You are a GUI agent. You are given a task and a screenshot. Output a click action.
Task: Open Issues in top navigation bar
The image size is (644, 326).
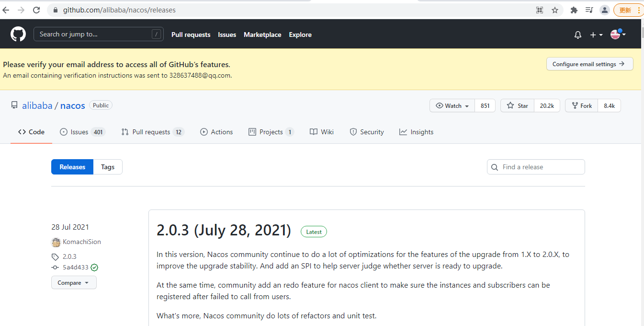point(227,35)
